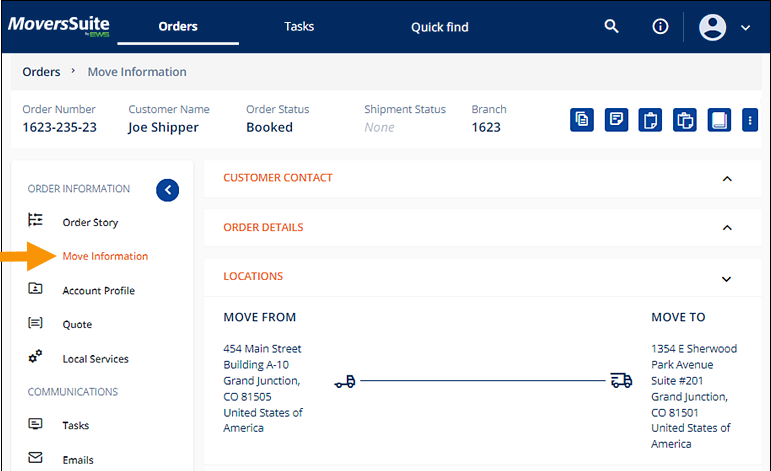Open the notes icon button
Image resolution: width=771 pixels, height=471 pixels.
tap(617, 120)
